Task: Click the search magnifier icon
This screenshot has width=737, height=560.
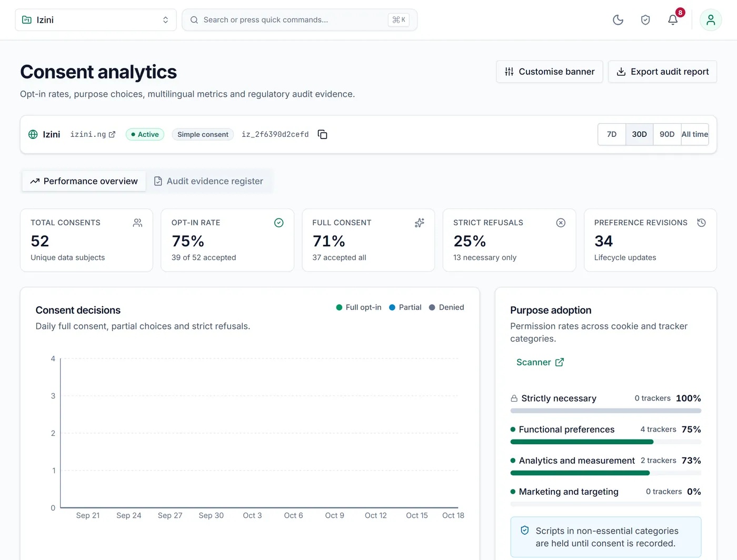Action: coord(194,20)
